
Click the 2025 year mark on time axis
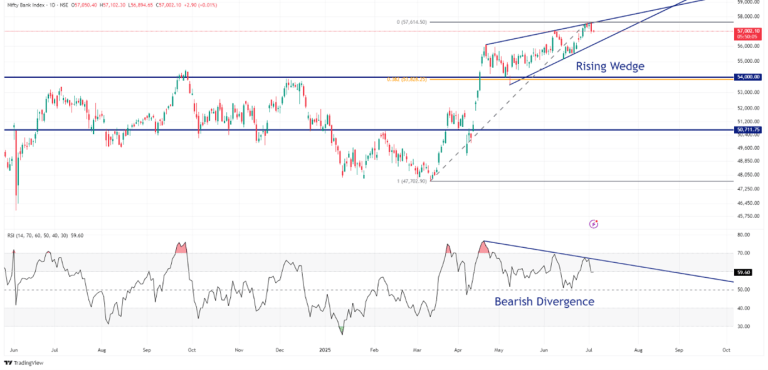[325, 350]
